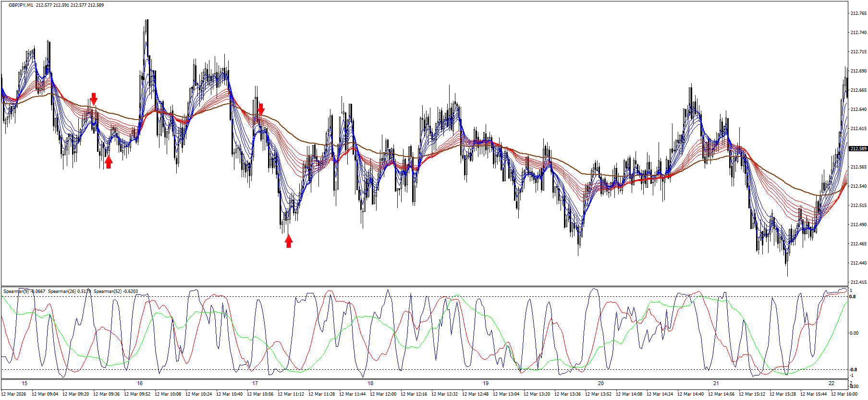Screen dimensions: 868x400
Task: Click period marker 15 on timeline
Action: pos(24,383)
